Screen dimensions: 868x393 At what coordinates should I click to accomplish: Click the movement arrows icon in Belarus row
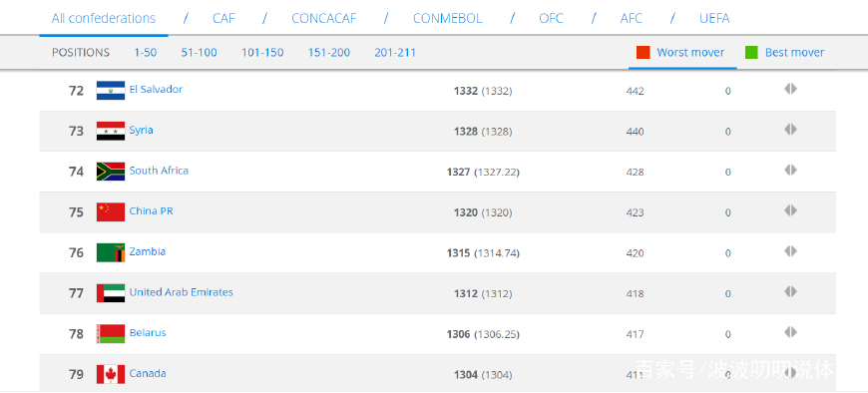pos(790,332)
